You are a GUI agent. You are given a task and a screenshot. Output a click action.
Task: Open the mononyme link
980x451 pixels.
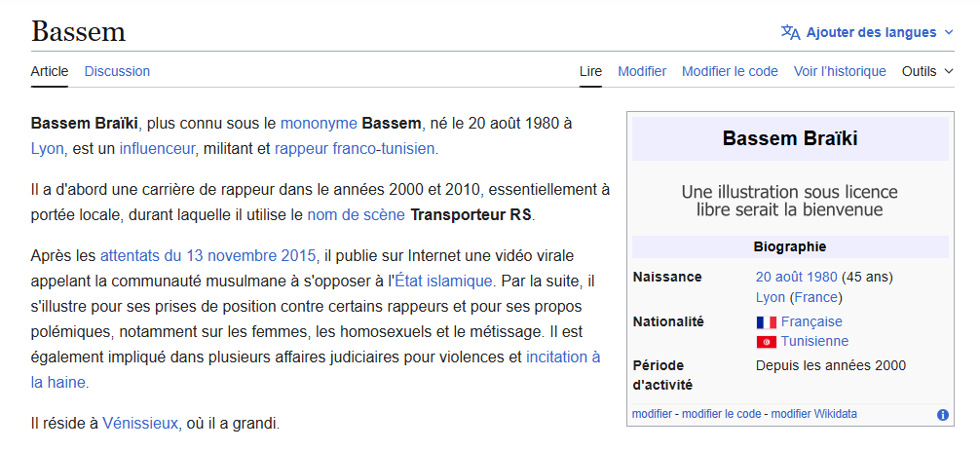click(319, 124)
